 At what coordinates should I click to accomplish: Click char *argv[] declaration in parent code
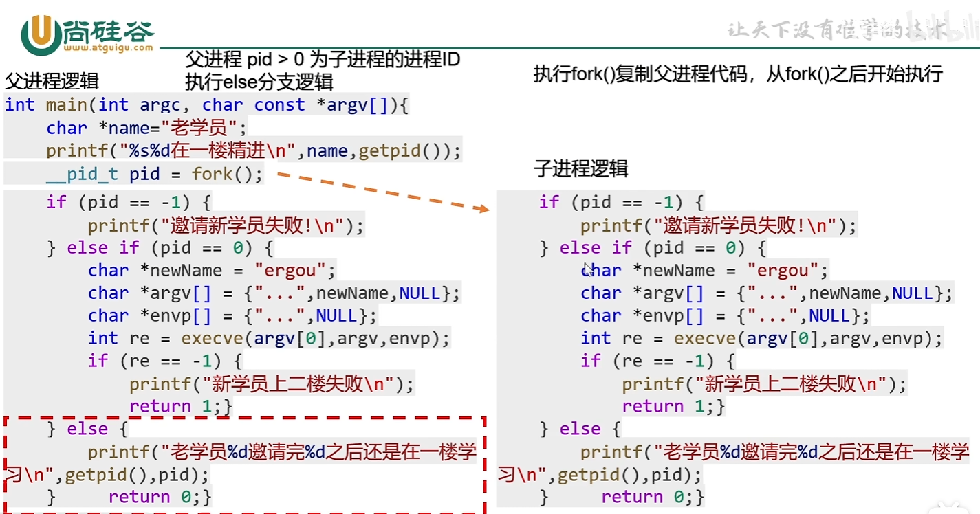click(x=274, y=293)
